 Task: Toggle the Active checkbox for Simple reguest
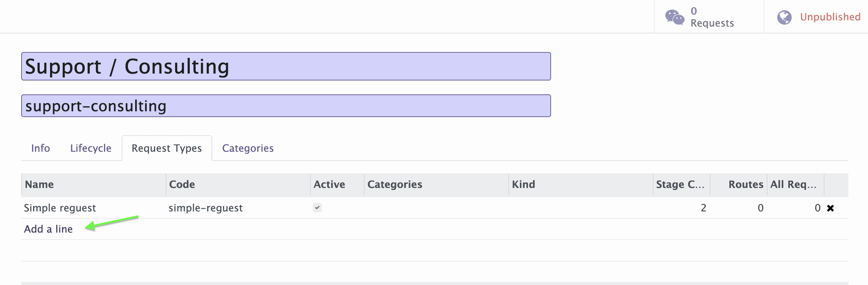coord(317,208)
